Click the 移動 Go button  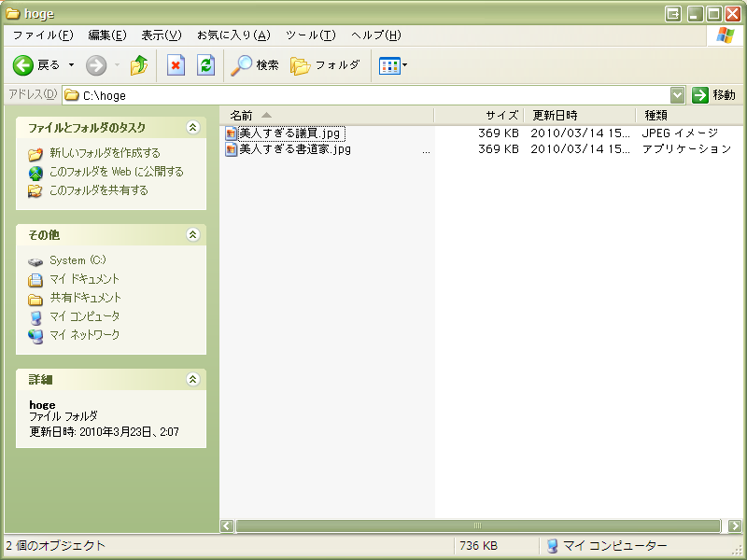(713, 95)
